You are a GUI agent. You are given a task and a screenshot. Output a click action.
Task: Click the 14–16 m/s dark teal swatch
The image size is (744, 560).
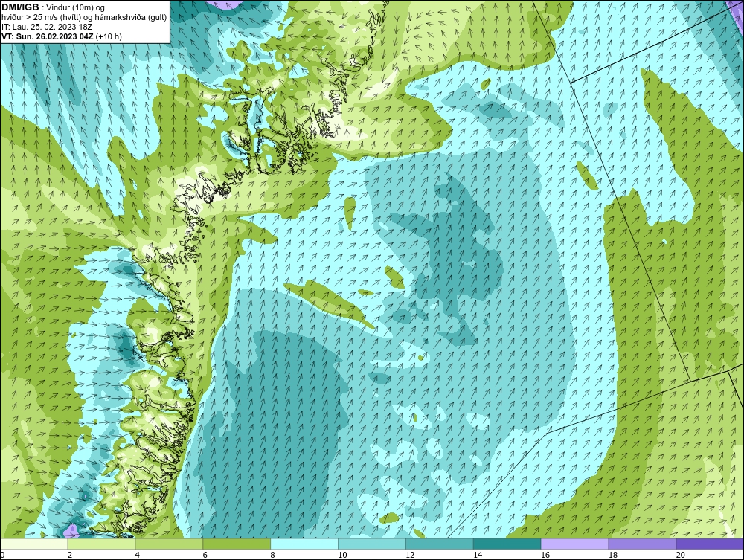[x=507, y=544]
